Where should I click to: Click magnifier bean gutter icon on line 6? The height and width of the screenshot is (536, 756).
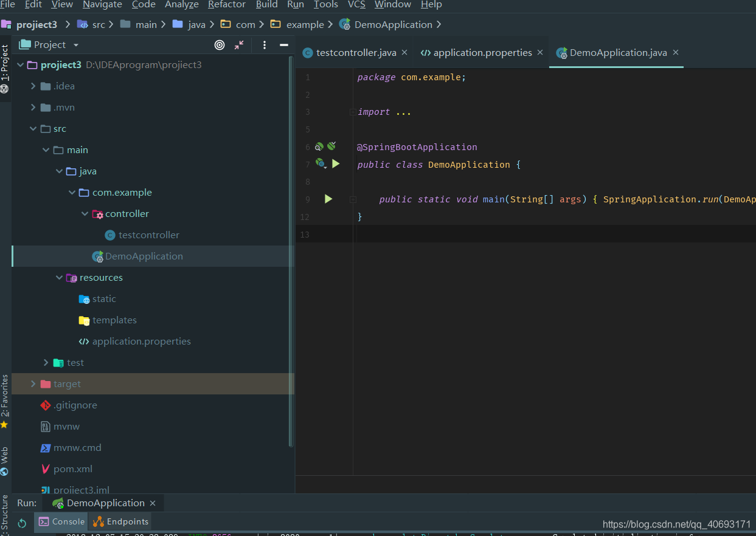[x=319, y=146]
